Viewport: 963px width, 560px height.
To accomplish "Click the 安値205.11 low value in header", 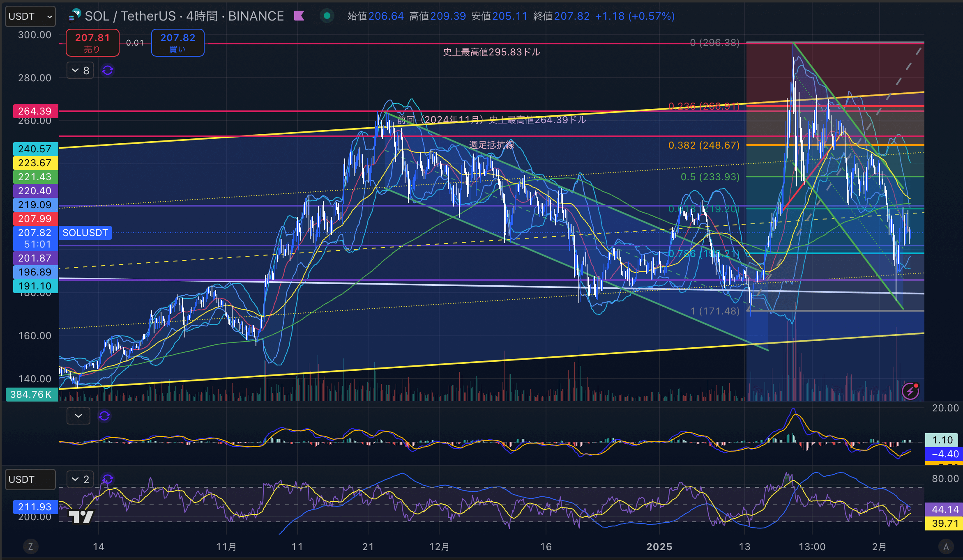I will (x=499, y=16).
